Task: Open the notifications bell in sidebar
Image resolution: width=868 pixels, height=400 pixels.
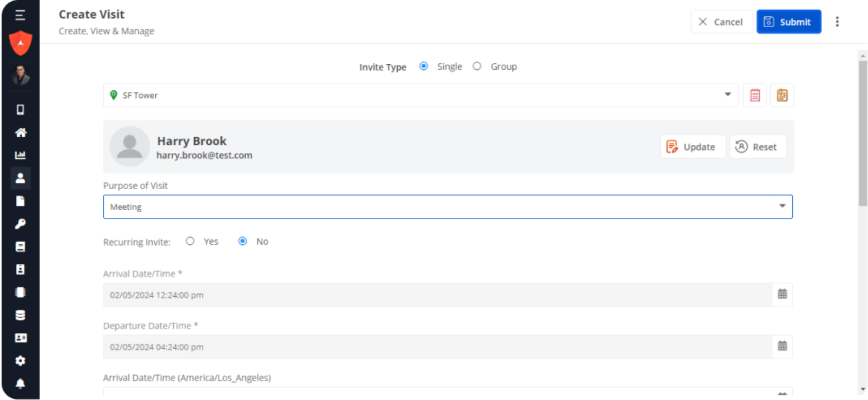Action: [21, 383]
